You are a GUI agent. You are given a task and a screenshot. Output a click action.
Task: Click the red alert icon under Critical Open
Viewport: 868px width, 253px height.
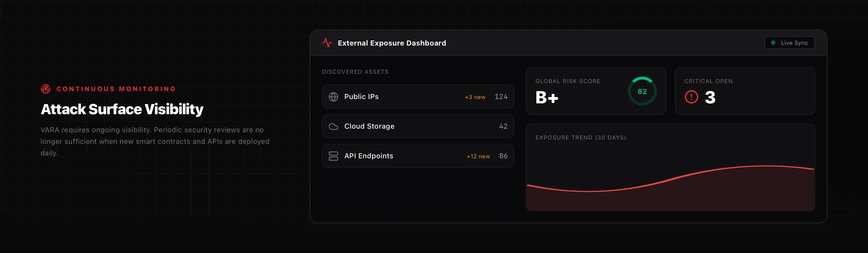click(692, 97)
